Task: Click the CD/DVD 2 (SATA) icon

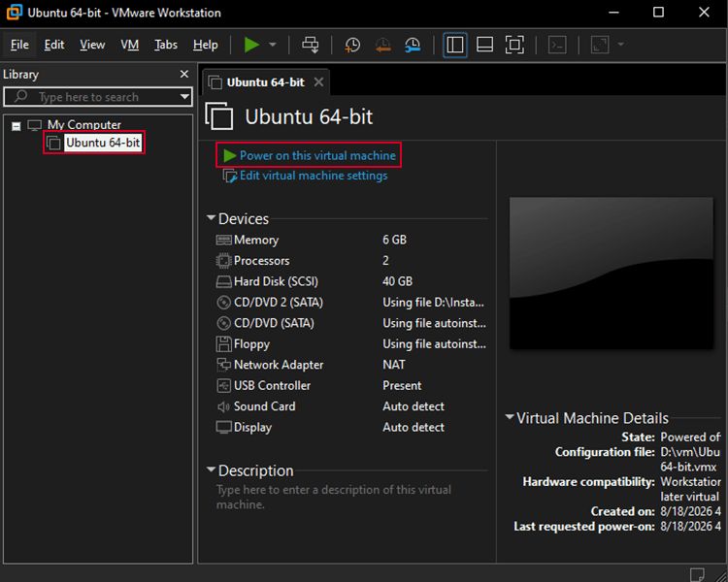Action: coord(223,303)
